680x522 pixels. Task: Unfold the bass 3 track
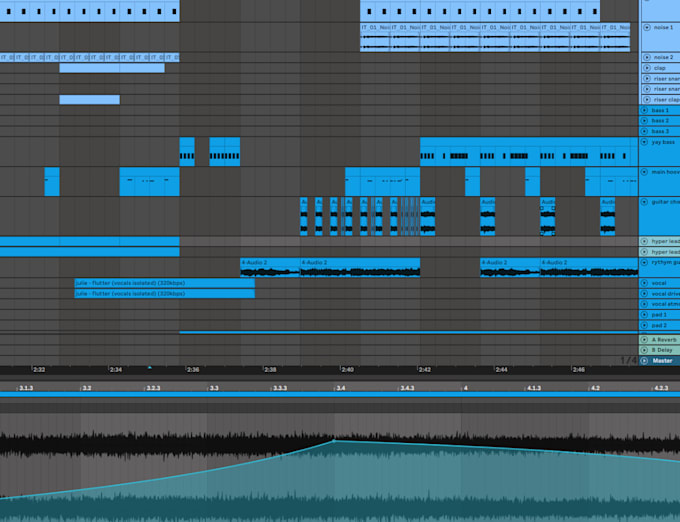click(x=644, y=131)
